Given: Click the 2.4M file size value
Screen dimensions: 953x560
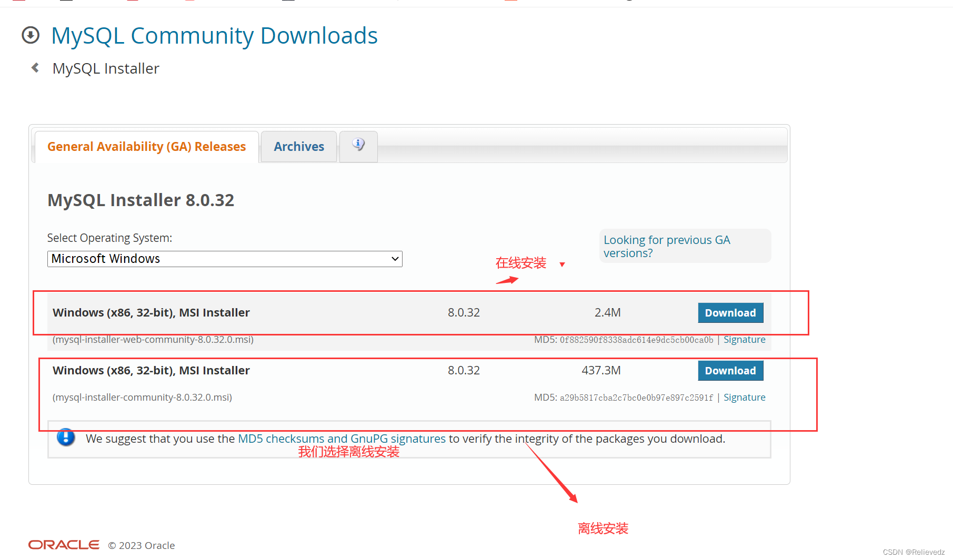Looking at the screenshot, I should coord(607,313).
